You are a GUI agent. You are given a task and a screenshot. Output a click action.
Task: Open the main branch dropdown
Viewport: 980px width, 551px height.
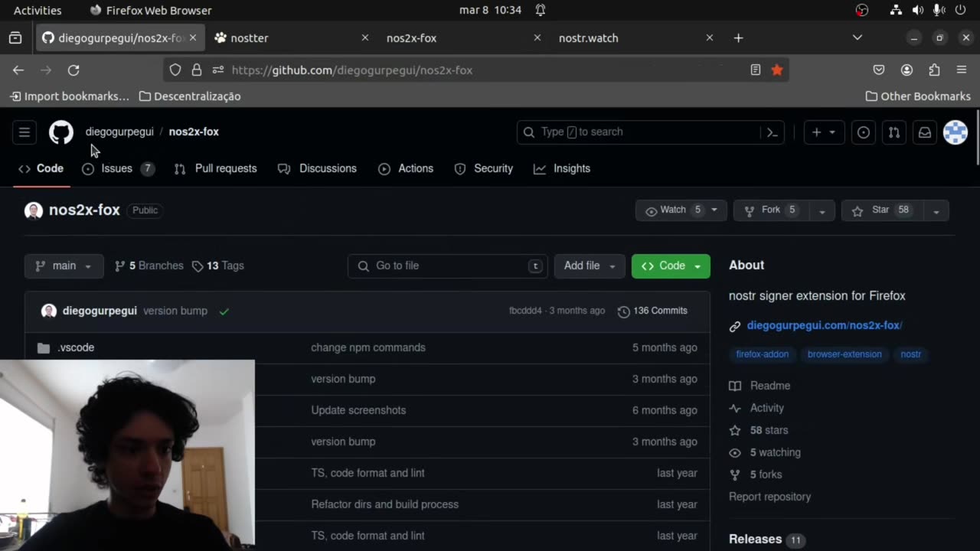[64, 266]
